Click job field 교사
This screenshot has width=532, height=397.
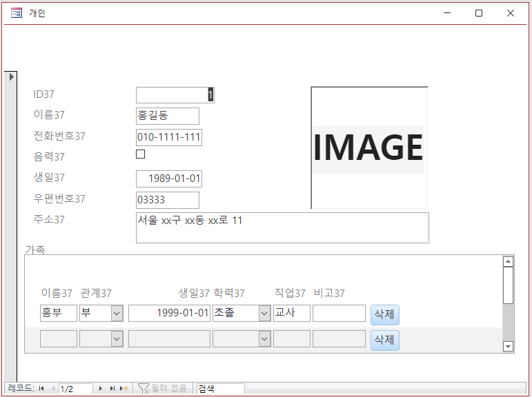coord(291,313)
